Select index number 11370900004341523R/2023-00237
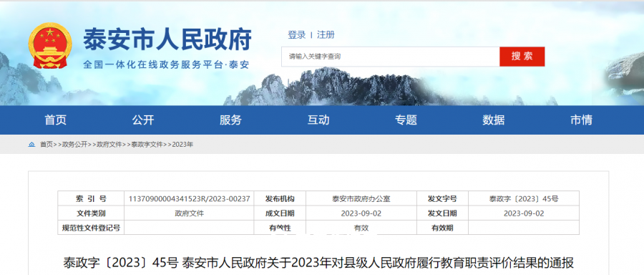 pos(190,199)
